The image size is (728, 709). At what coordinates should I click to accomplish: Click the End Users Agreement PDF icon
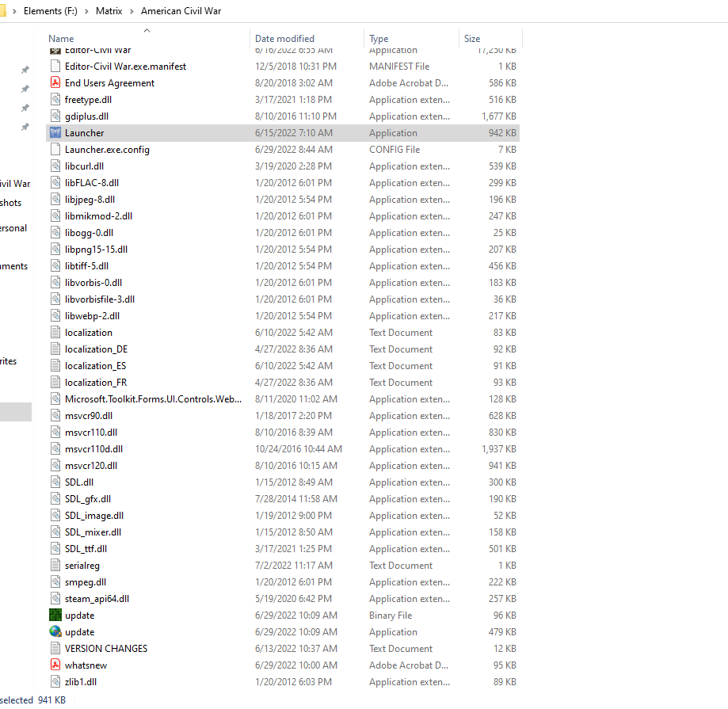(55, 82)
